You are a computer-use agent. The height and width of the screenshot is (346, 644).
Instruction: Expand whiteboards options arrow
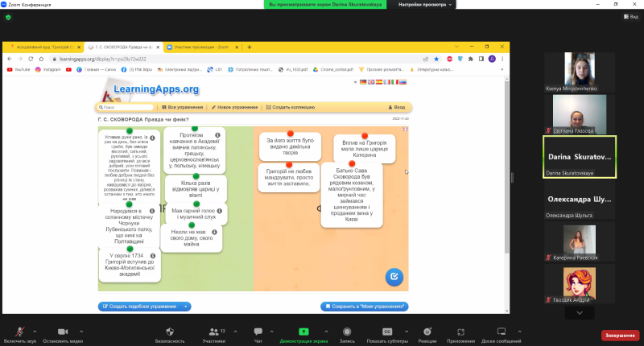click(519, 332)
